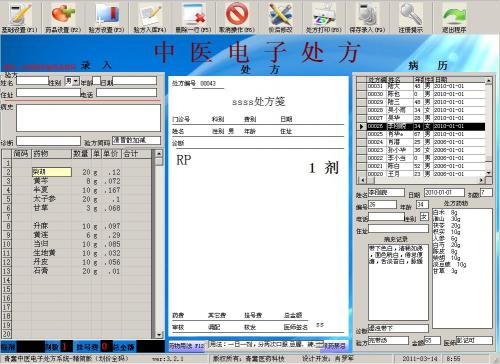Select record 00027 in history list
This screenshot has width=500, height=364.
426,118
